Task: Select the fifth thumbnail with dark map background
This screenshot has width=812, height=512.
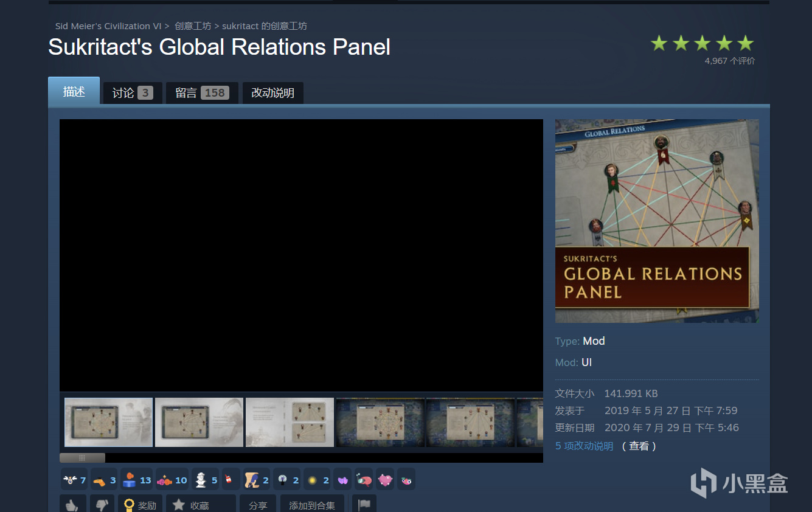Action: 471,422
